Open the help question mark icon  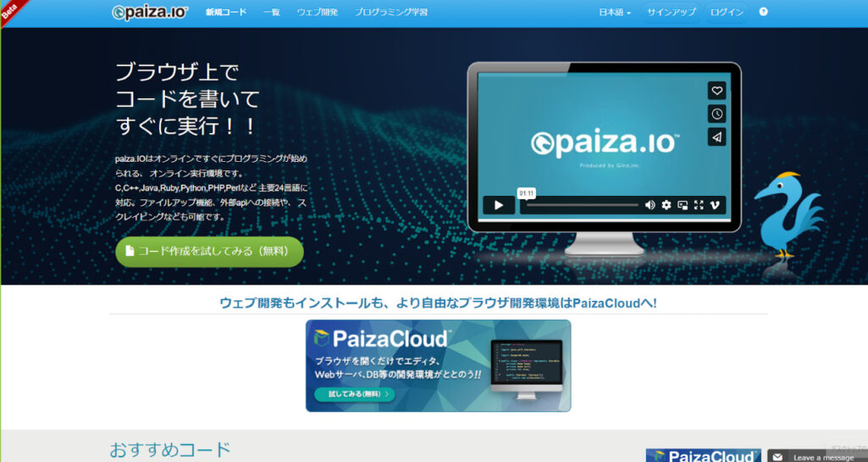[763, 12]
